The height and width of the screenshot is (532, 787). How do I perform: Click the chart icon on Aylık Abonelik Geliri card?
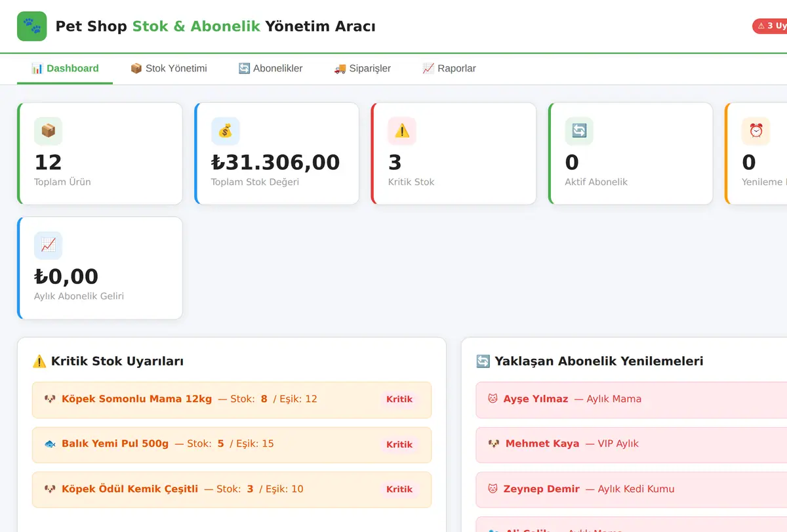[x=48, y=245]
